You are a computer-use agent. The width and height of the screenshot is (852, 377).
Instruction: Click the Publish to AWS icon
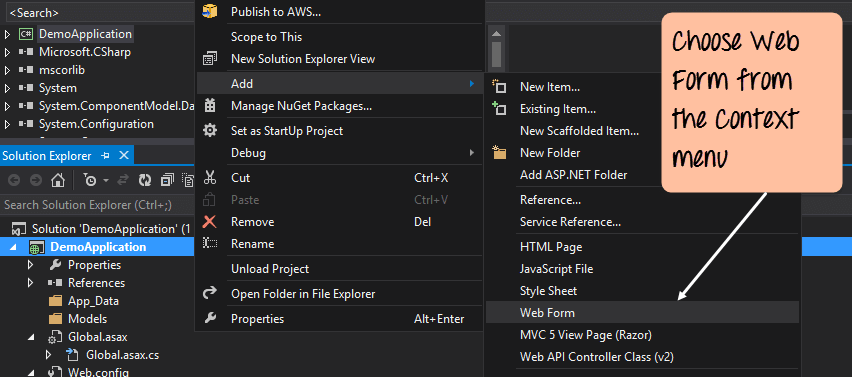[x=210, y=11]
